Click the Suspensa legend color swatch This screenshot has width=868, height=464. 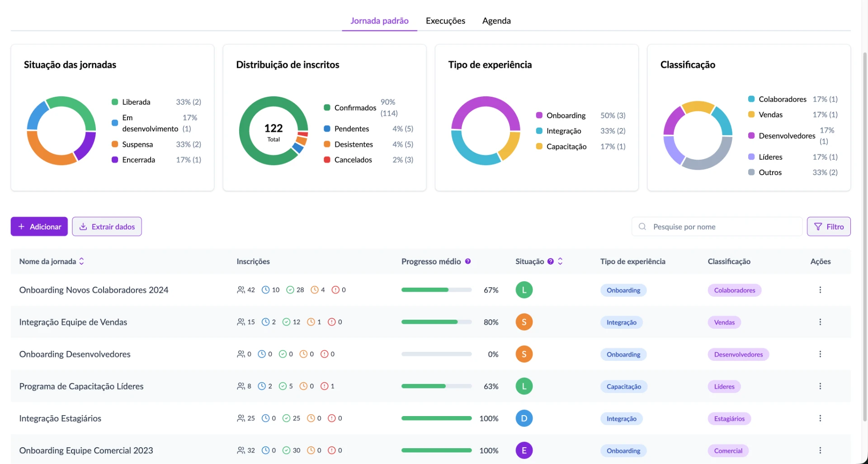click(x=115, y=144)
